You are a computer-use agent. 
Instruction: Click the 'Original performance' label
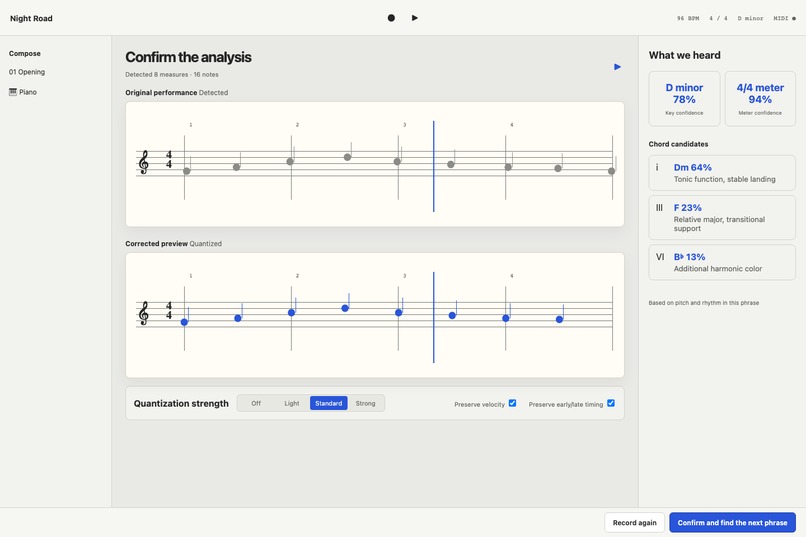[x=161, y=92]
